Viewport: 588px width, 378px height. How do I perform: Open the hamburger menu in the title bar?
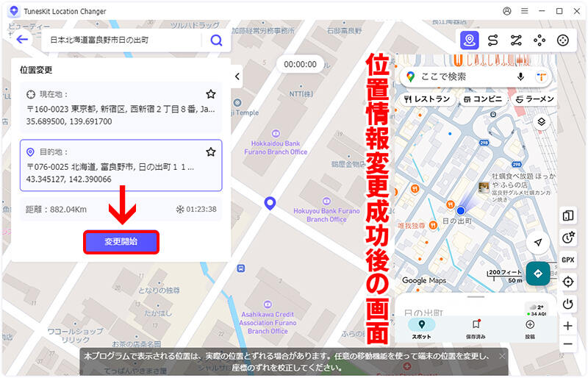(524, 11)
